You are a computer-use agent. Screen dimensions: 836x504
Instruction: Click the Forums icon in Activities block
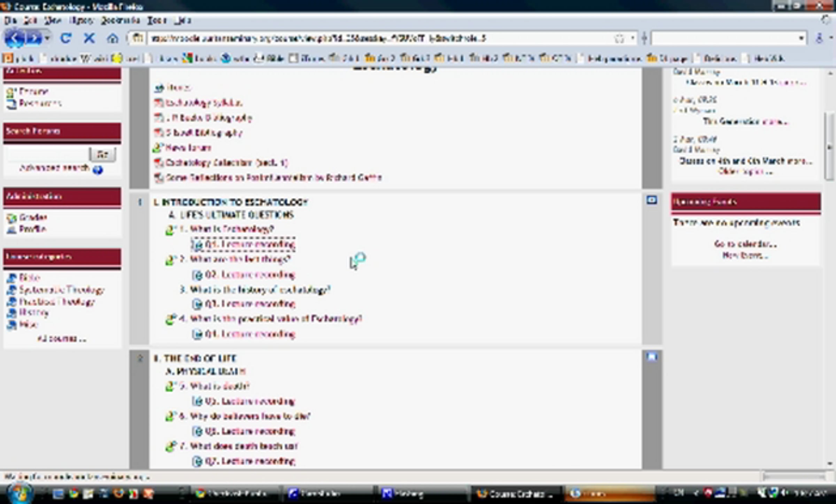(11, 92)
